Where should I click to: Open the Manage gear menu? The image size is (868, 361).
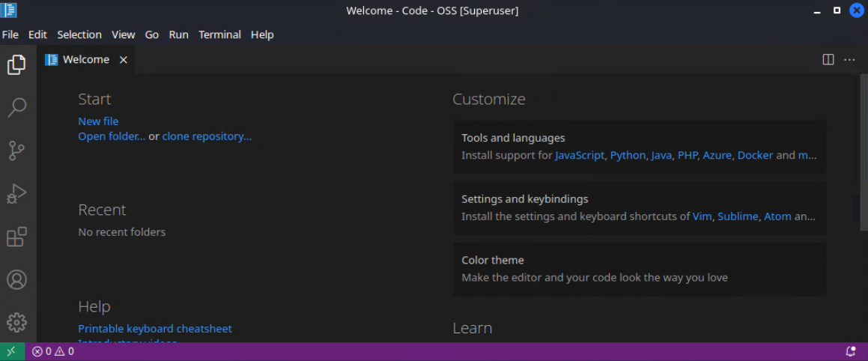point(16,322)
